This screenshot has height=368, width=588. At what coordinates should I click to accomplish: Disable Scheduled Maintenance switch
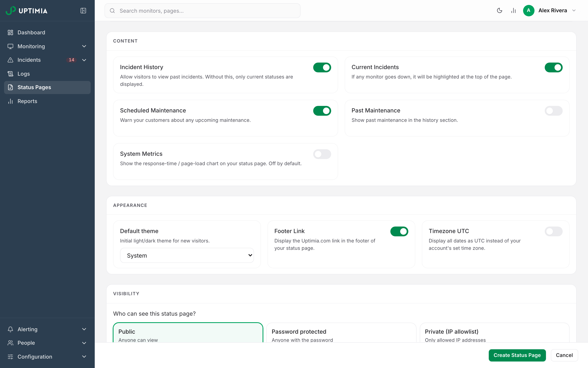[x=322, y=111]
